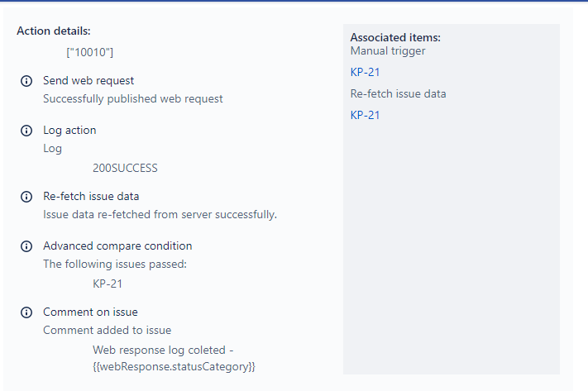Image resolution: width=588 pixels, height=391 pixels.
Task: Select the Send web request action title
Action: 88,80
